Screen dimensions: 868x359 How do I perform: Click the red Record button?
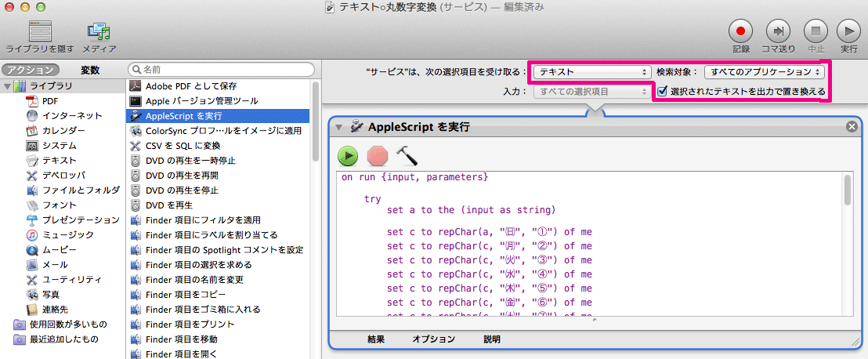(x=741, y=31)
